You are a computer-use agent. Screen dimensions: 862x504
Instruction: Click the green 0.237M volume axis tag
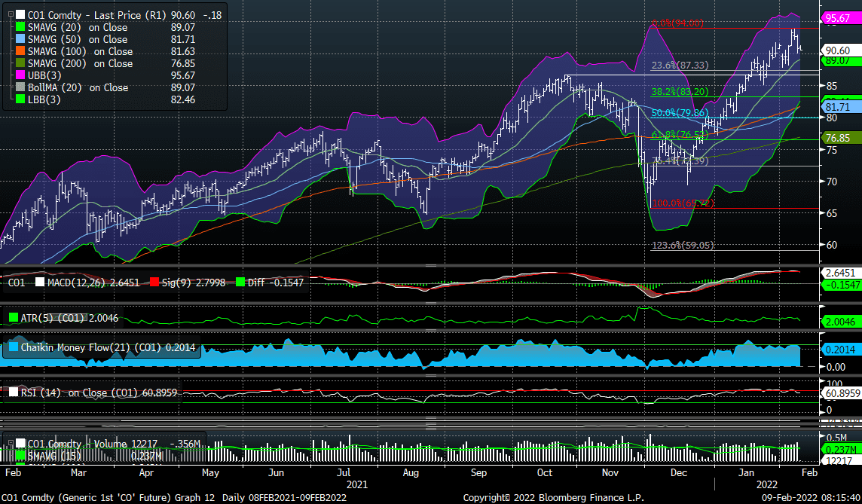[x=840, y=450]
